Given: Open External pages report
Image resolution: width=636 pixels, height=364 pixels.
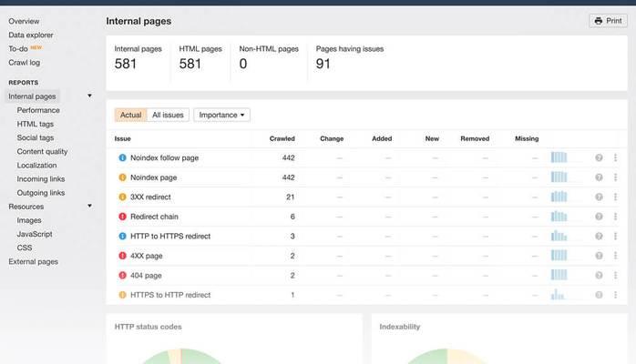Looking at the screenshot, I should 34,261.
